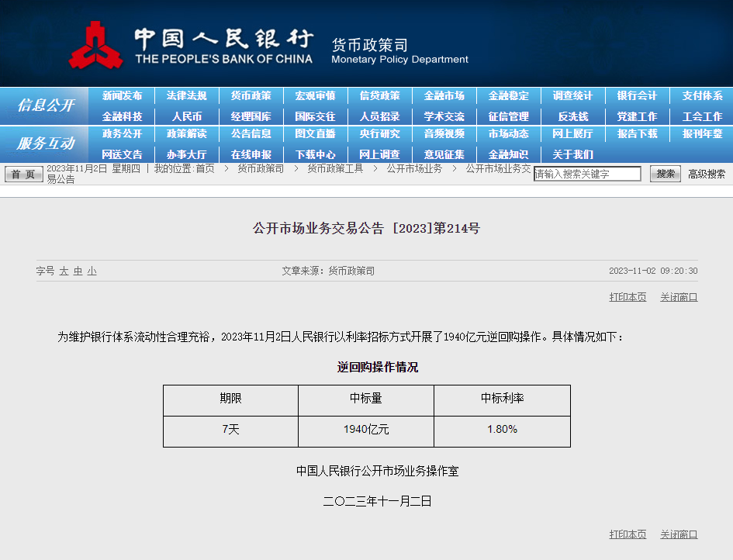The image size is (733, 560).
Task: Open 国际交往 menu item
Action: 316,116
